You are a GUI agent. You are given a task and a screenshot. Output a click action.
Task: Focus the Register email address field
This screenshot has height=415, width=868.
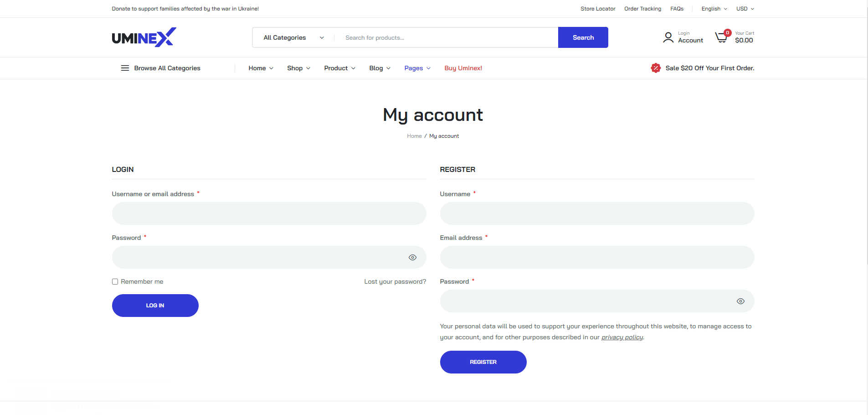pos(597,257)
